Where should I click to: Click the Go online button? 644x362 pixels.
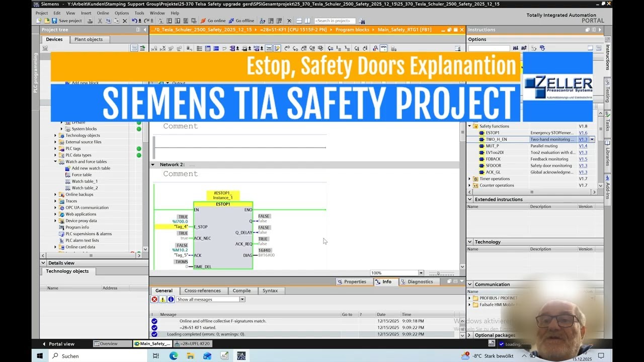click(213, 21)
